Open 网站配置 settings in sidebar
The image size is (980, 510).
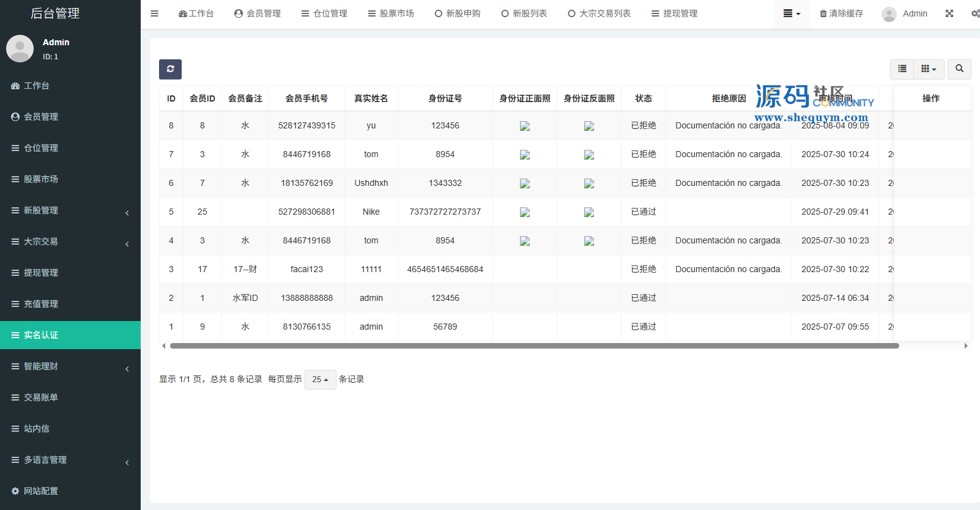click(41, 491)
